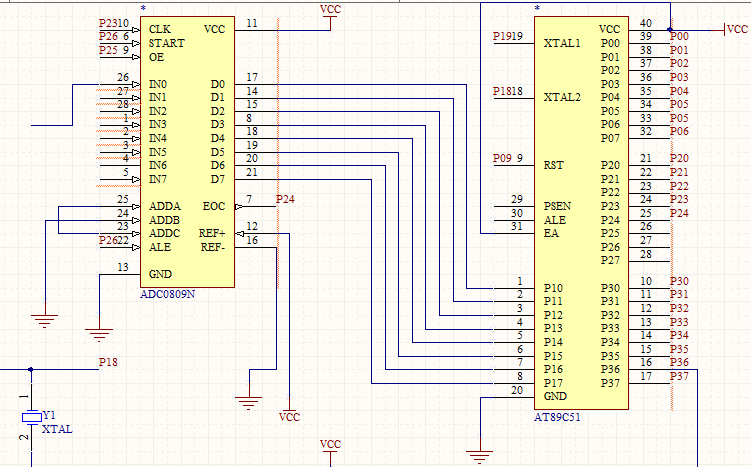Select the P09 net label at the RST pin
The height and width of the screenshot is (467, 751).
pos(502,158)
